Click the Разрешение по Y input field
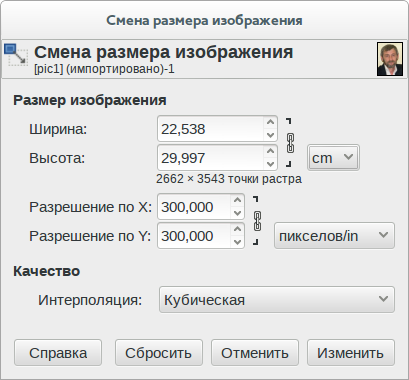Screen dimensions: 409x380 coord(194,236)
